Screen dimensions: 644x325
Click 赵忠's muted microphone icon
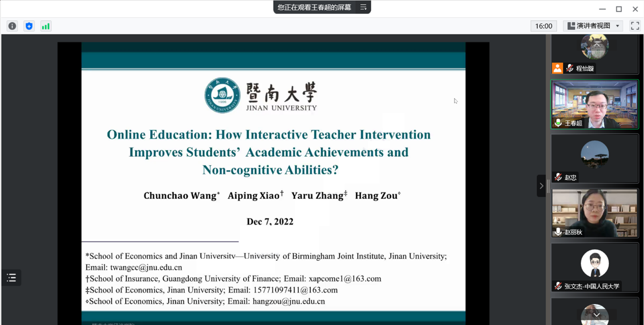[x=558, y=177]
